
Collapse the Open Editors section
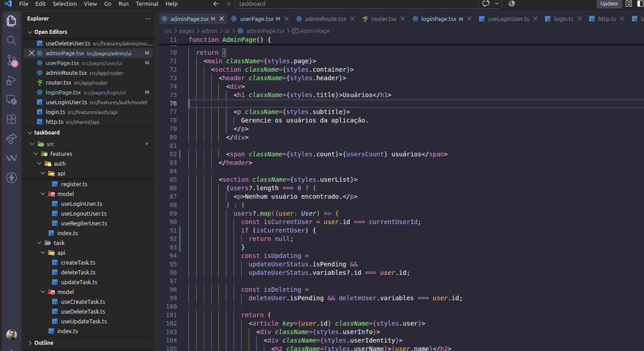pyautogui.click(x=30, y=32)
